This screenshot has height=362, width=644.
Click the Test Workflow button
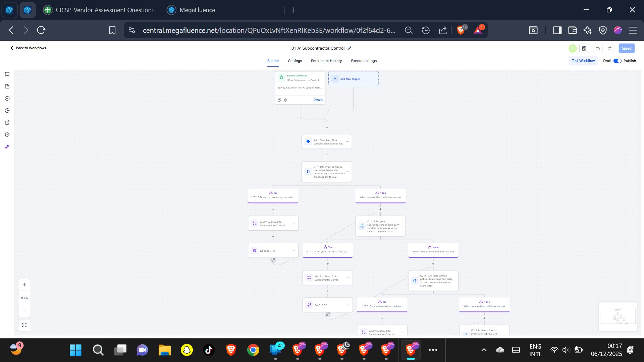coord(583,61)
